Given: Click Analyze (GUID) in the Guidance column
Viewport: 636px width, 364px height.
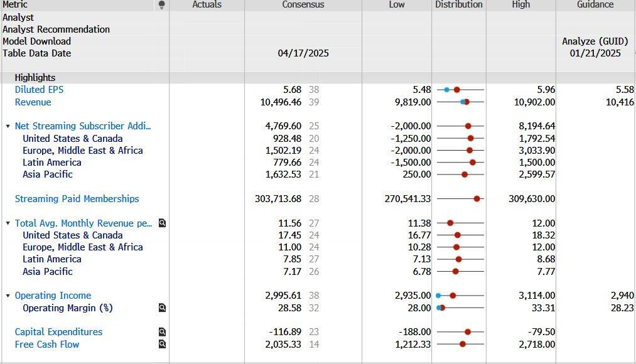Looking at the screenshot, I should point(595,41).
